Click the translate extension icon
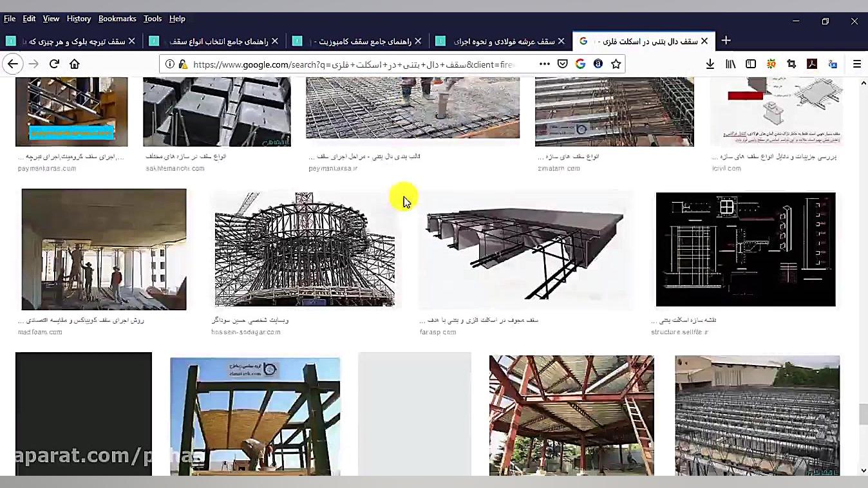This screenshot has height=488, width=868. coord(833,64)
